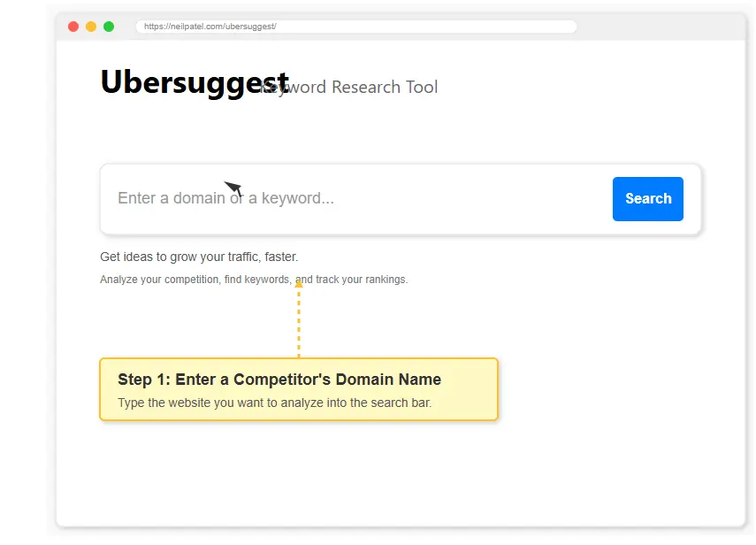Click the Search button
The image size is (756, 545).
(x=647, y=198)
